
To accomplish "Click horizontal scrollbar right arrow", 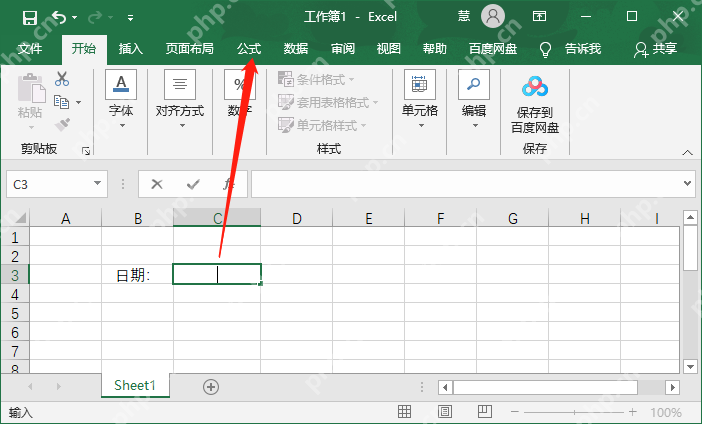I will point(672,387).
